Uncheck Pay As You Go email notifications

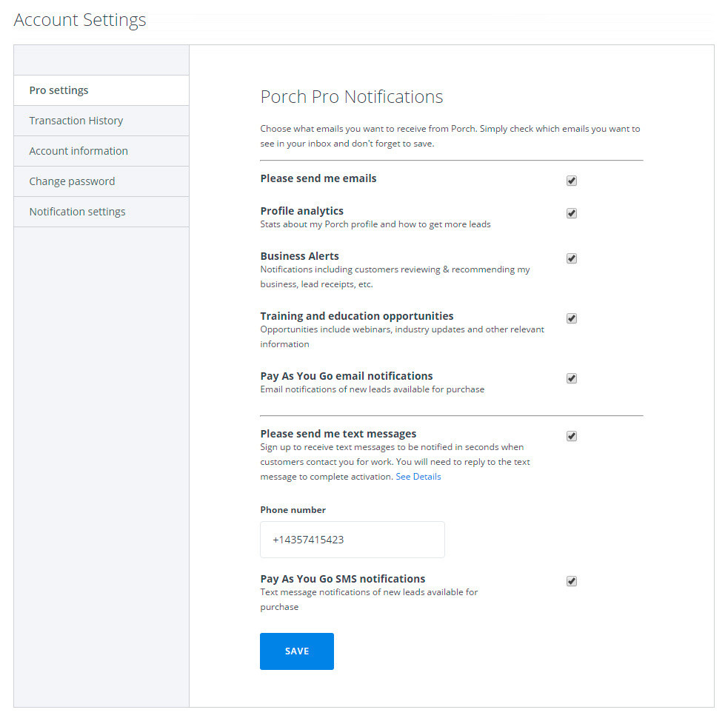pyautogui.click(x=572, y=378)
